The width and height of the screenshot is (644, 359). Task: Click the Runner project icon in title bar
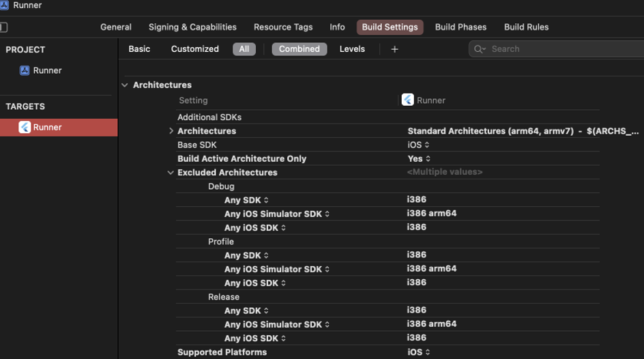click(4, 5)
